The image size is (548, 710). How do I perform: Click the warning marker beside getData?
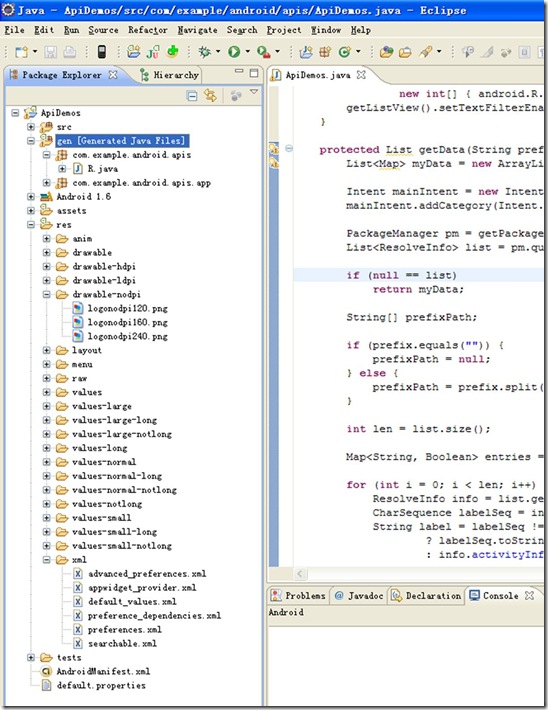pyautogui.click(x=274, y=149)
